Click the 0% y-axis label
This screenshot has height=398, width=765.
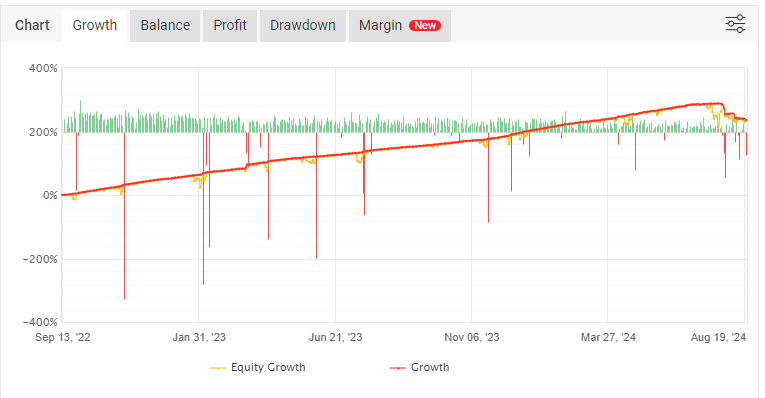click(x=50, y=196)
